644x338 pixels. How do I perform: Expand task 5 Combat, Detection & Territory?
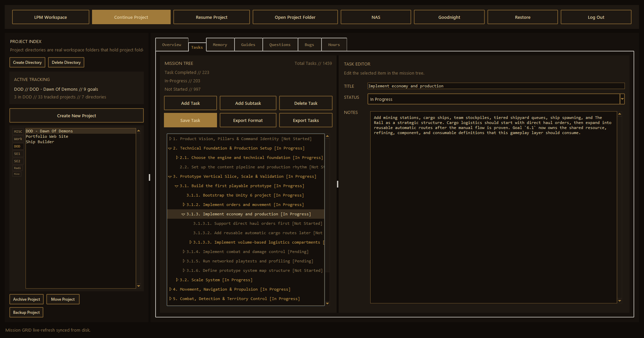click(170, 299)
